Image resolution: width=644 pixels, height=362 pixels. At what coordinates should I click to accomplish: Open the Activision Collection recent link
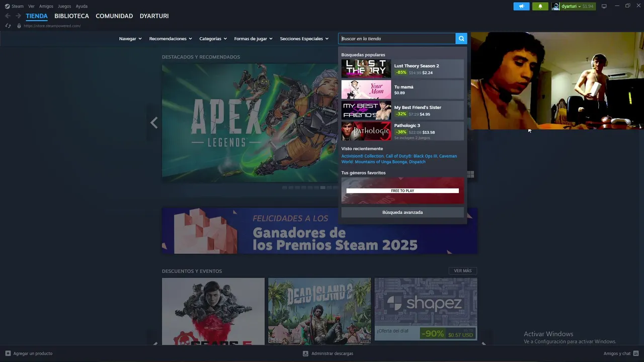pos(362,156)
